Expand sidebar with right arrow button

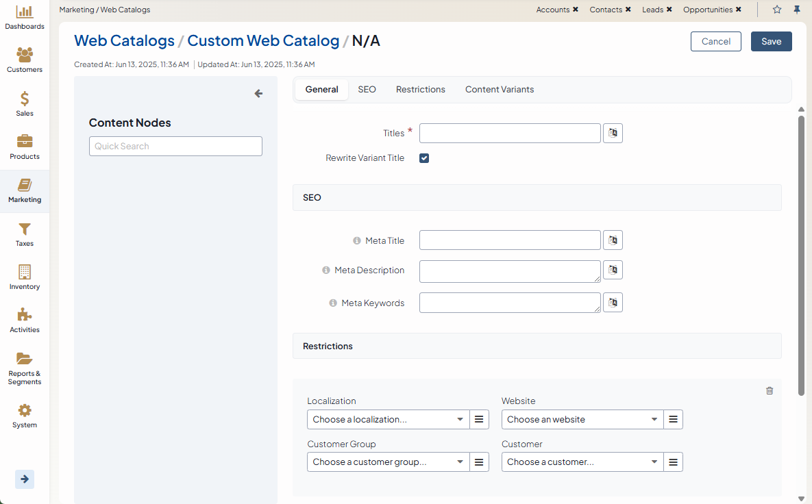pyautogui.click(x=25, y=479)
